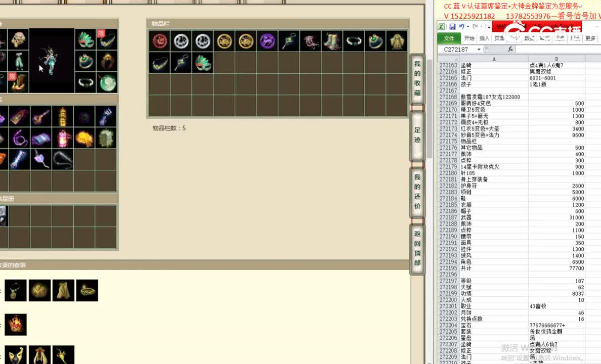Click the cell containing 妙音5变色+法力
Screen dimensions: 601x364
(494, 135)
